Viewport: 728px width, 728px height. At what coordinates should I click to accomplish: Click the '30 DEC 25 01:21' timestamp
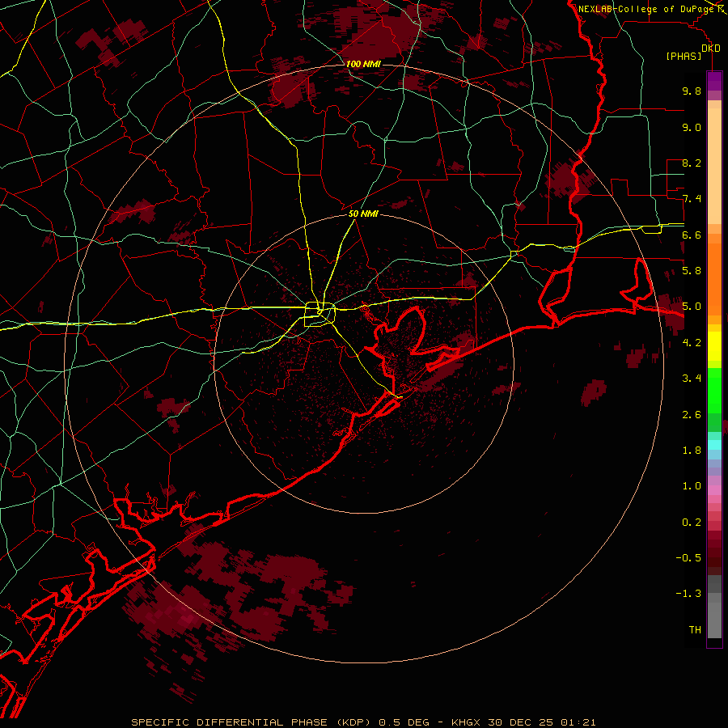(x=542, y=722)
